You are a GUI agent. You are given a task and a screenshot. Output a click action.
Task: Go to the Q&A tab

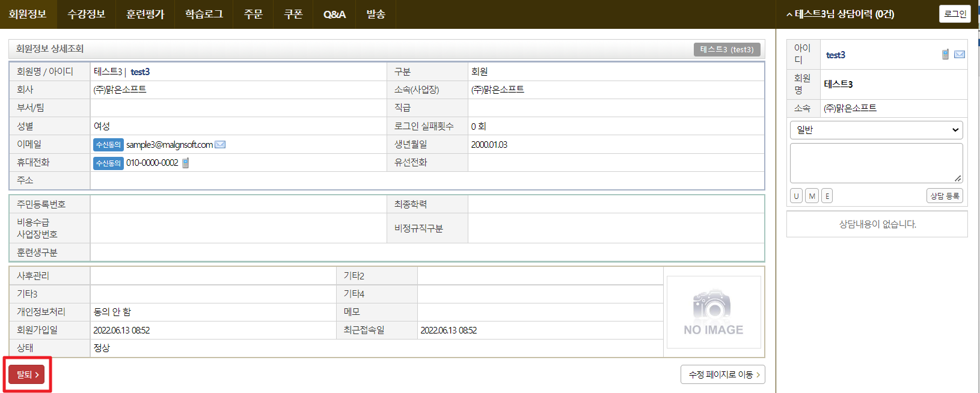click(x=334, y=14)
